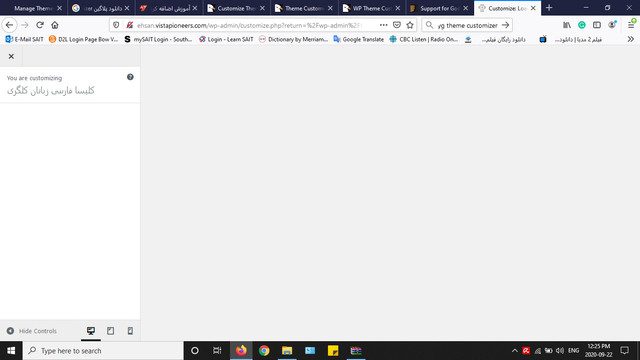Image resolution: width=640 pixels, height=360 pixels.
Task: Open the Login - Learn SAIT bookmark
Action: tap(226, 39)
